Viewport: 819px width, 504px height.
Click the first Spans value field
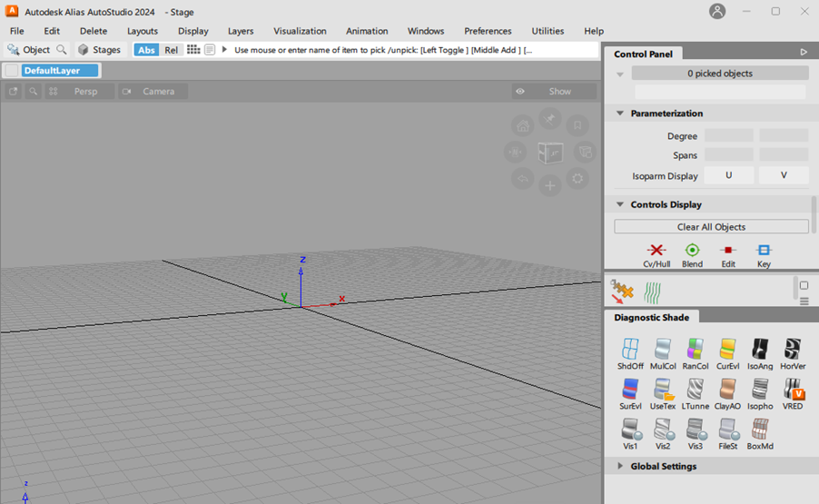(728, 155)
